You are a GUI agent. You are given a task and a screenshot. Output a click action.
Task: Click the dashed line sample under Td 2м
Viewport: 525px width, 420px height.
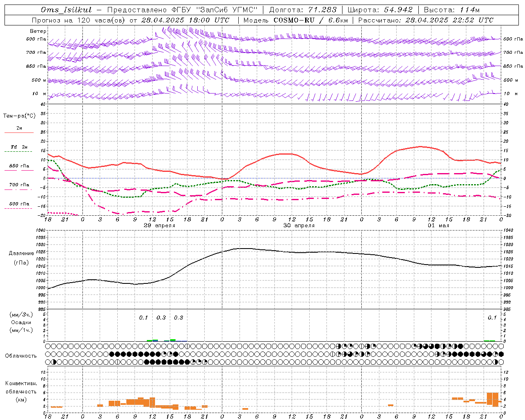[x=19, y=152]
